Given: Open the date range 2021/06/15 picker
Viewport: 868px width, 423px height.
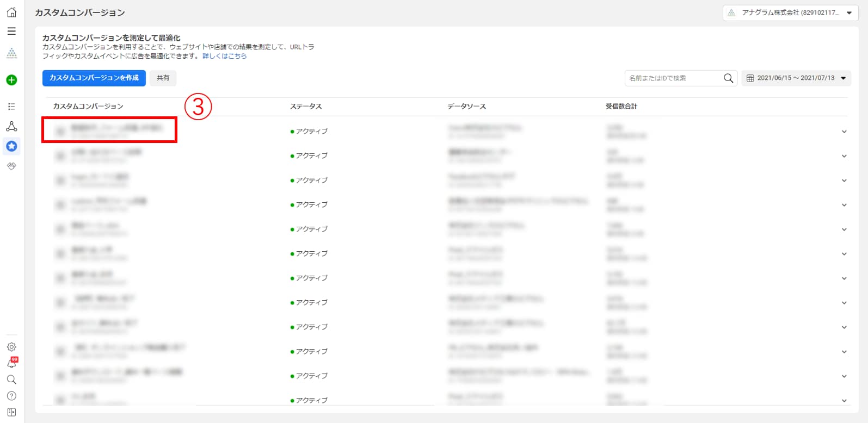Looking at the screenshot, I should pyautogui.click(x=796, y=78).
